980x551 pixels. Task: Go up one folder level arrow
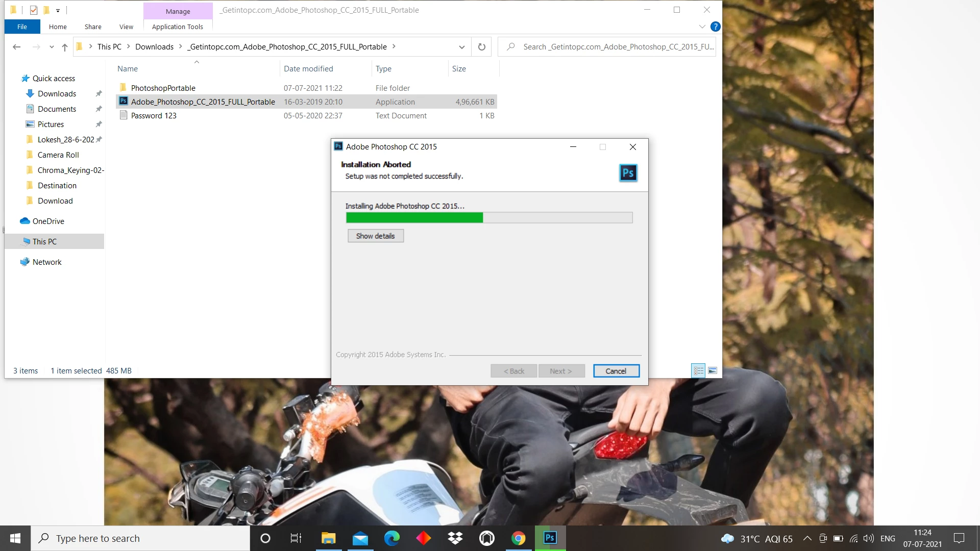point(65,47)
